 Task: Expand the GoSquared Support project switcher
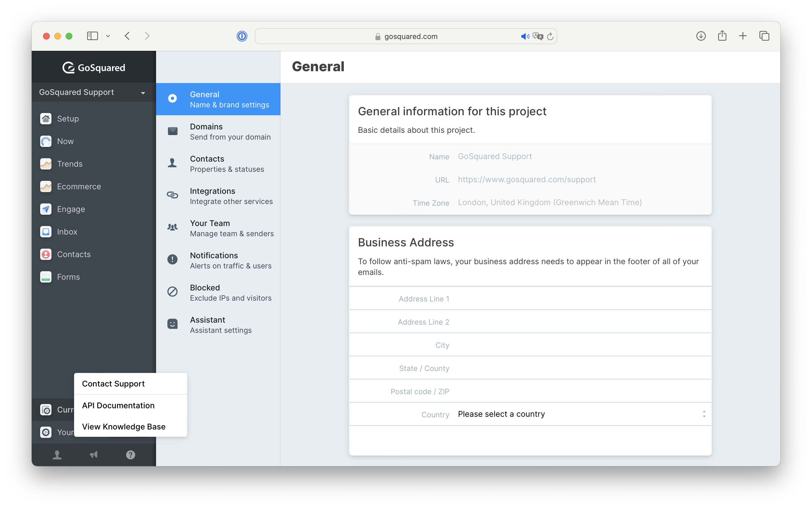tap(94, 92)
